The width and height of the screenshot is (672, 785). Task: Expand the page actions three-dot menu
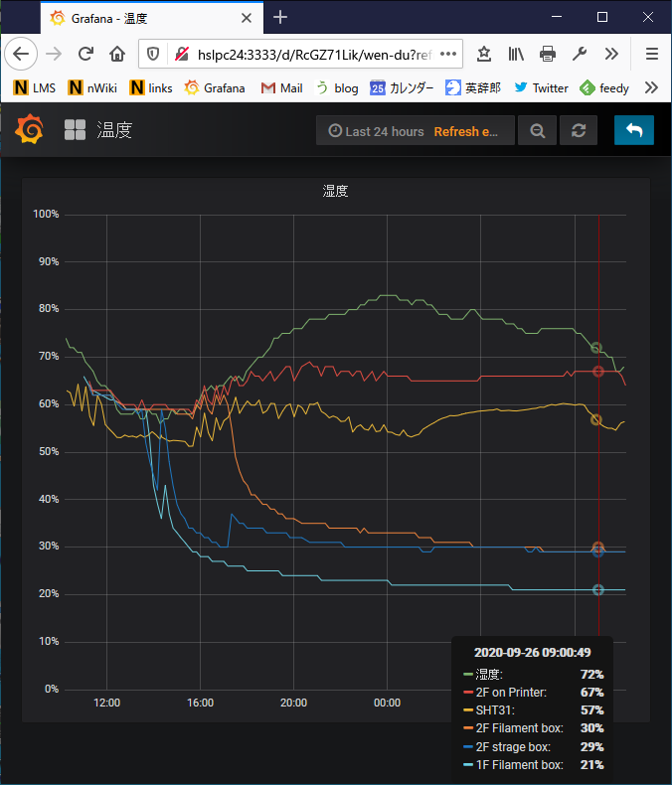448,54
